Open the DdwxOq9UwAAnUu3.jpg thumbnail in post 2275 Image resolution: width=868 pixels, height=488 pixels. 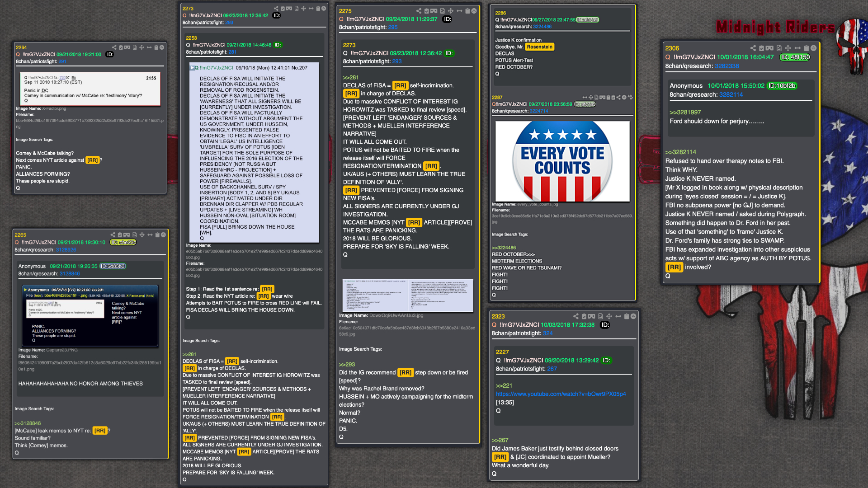click(408, 296)
